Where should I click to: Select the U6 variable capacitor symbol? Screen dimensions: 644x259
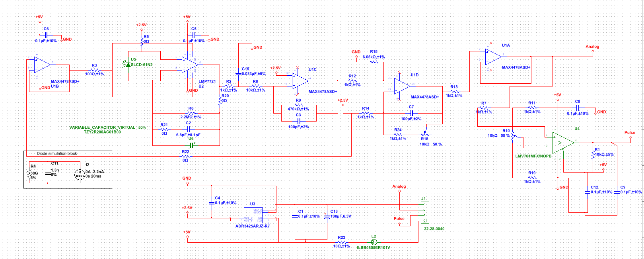[x=191, y=145]
